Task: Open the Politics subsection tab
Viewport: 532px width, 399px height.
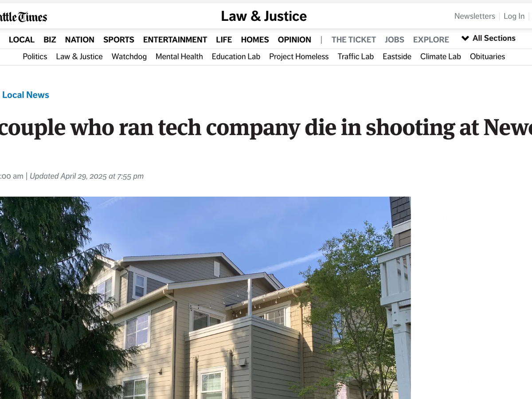Action: coord(35,56)
